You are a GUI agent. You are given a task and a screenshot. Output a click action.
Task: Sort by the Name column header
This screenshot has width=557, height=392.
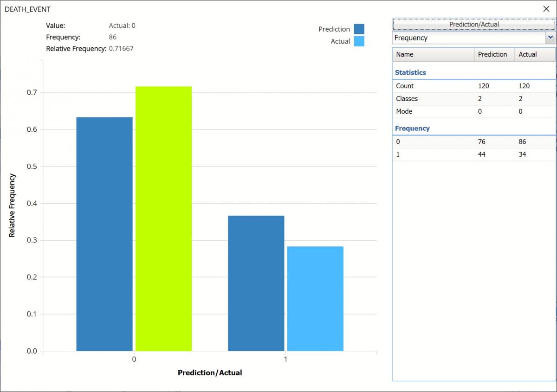coord(433,54)
